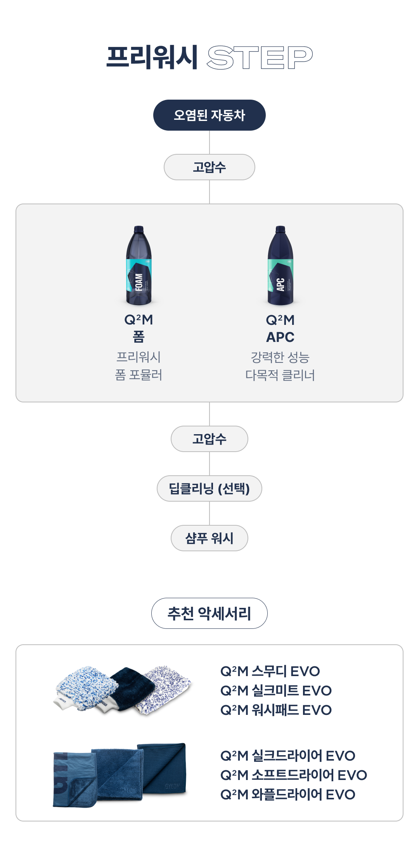Click the 강력한 성능 다목적 클리너 description
Image resolution: width=419 pixels, height=868 pixels.
(x=280, y=366)
